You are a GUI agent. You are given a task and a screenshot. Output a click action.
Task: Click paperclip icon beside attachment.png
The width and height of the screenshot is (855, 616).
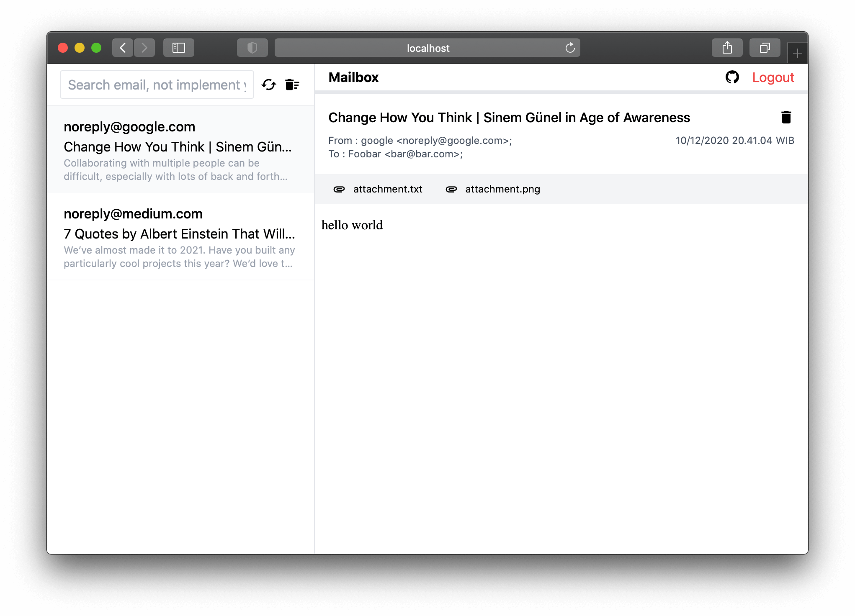(451, 189)
